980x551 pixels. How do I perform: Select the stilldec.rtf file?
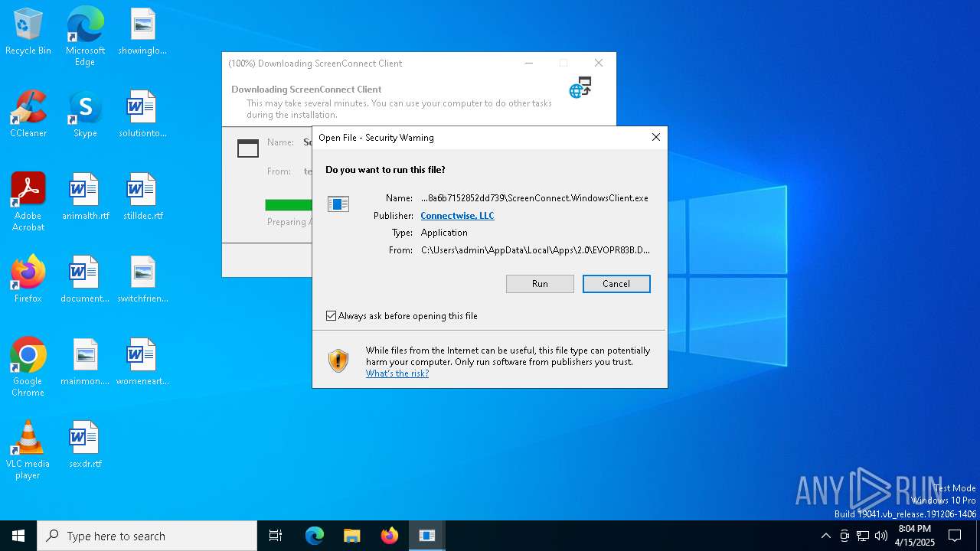click(142, 197)
